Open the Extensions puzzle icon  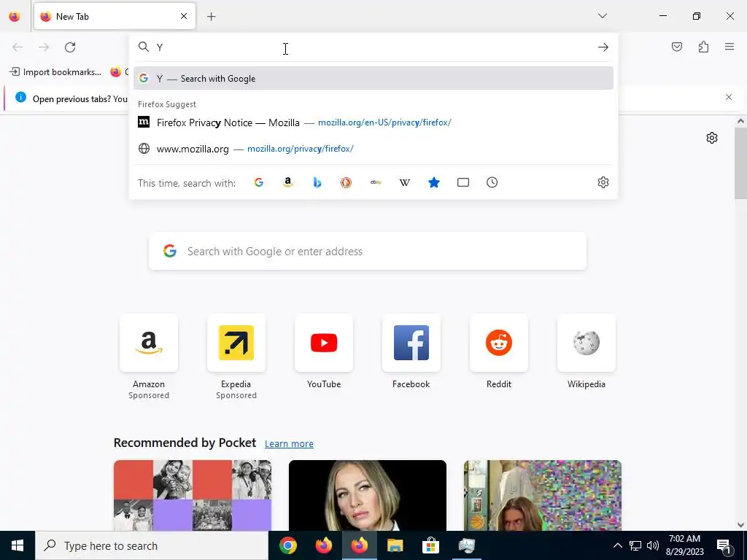pyautogui.click(x=703, y=47)
